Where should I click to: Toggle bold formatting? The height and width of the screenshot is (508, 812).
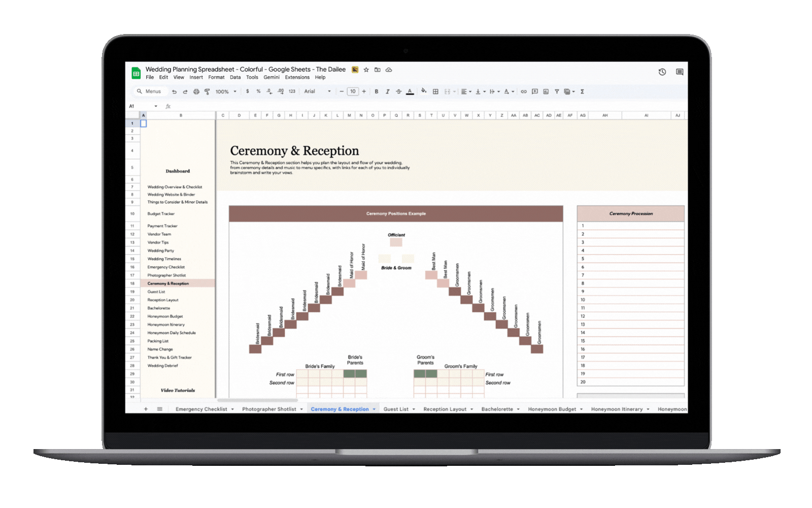coord(376,92)
